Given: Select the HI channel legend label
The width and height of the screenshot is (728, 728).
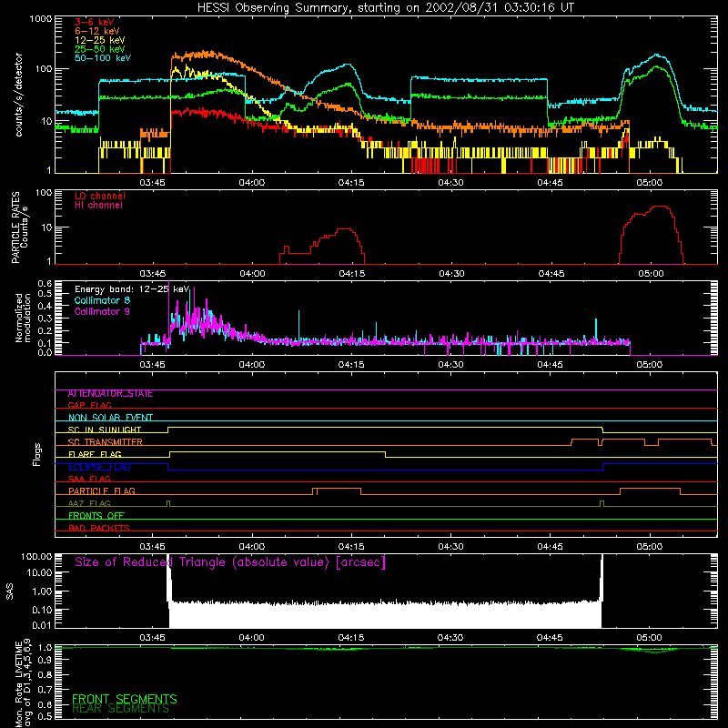Looking at the screenshot, I should pyautogui.click(x=98, y=206).
